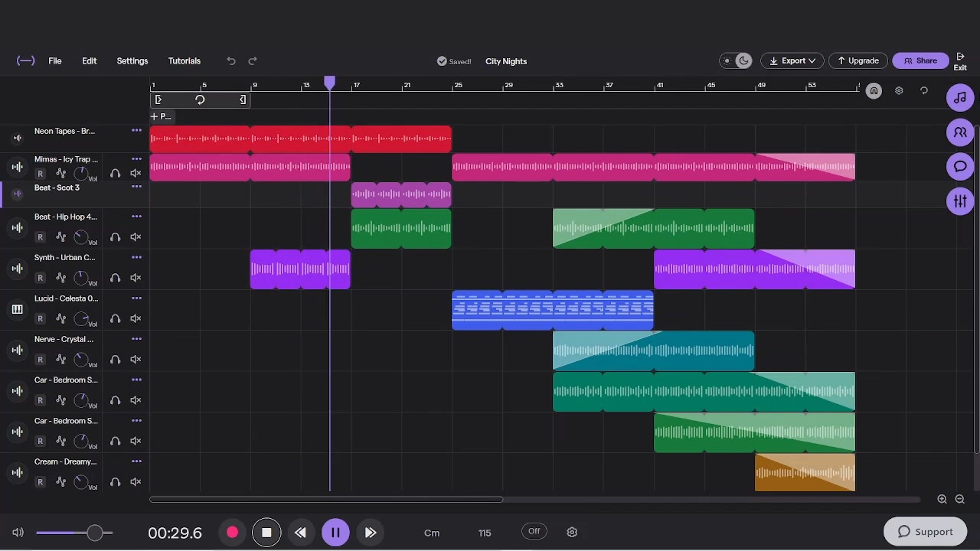Adjust Mimas - Icy Trap volume knob

81,173
